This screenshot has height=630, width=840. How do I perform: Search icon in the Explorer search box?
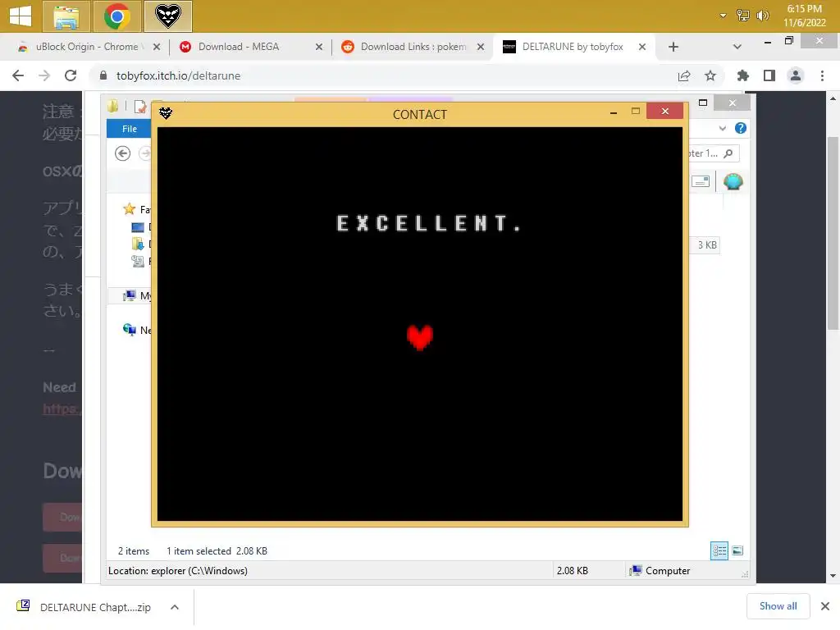pos(728,153)
